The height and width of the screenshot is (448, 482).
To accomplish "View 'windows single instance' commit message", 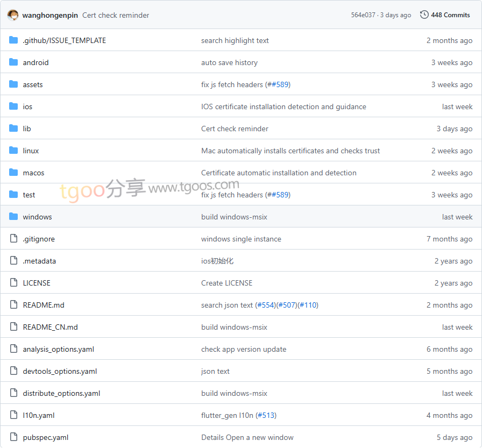I will (x=241, y=239).
